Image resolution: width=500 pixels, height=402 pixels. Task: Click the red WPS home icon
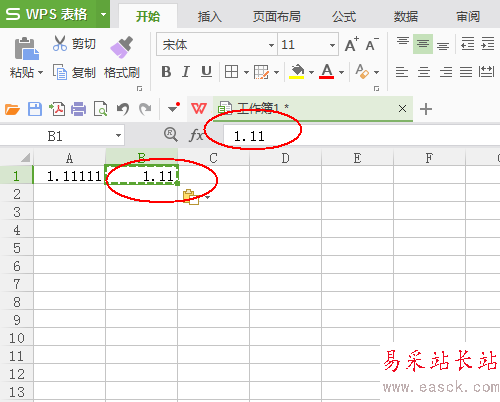pos(199,109)
